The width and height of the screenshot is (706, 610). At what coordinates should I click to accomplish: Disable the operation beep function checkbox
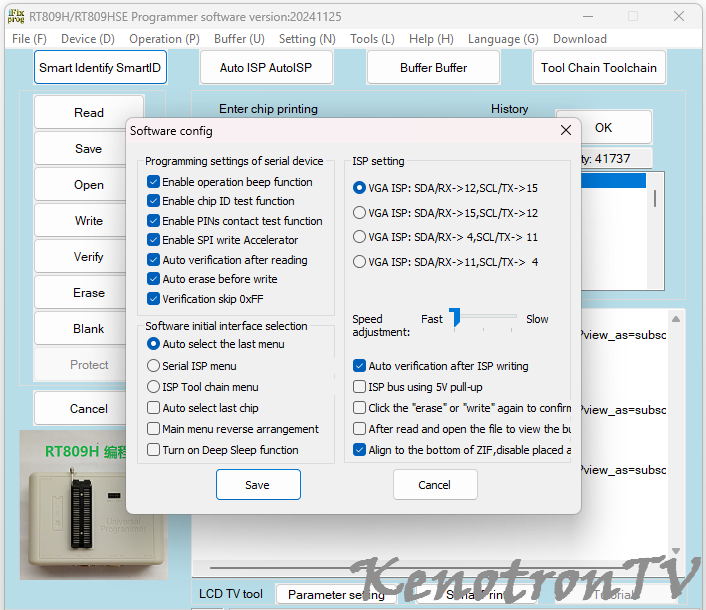point(153,182)
